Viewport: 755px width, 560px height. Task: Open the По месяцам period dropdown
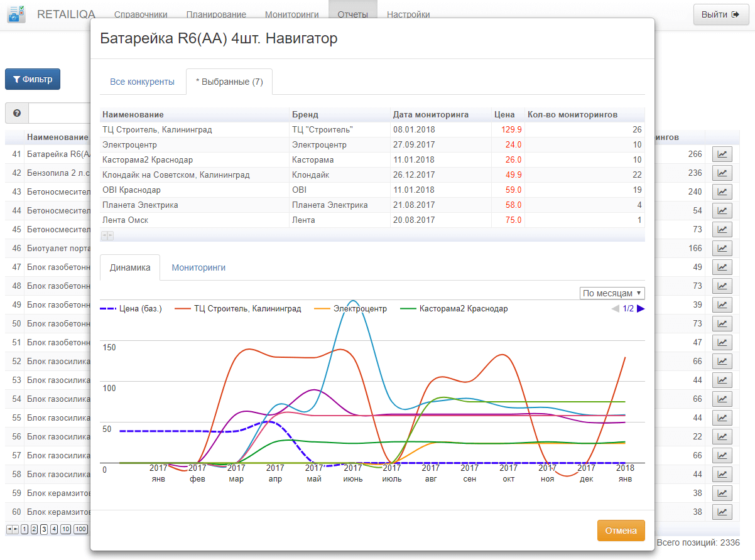[x=612, y=293]
